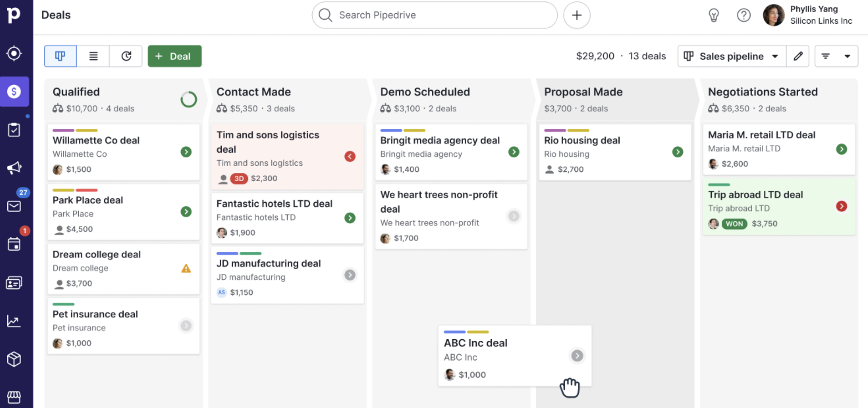Screen dimensions: 868x408
Task: Expand the Willamette Co deal arrow
Action: pos(186,152)
